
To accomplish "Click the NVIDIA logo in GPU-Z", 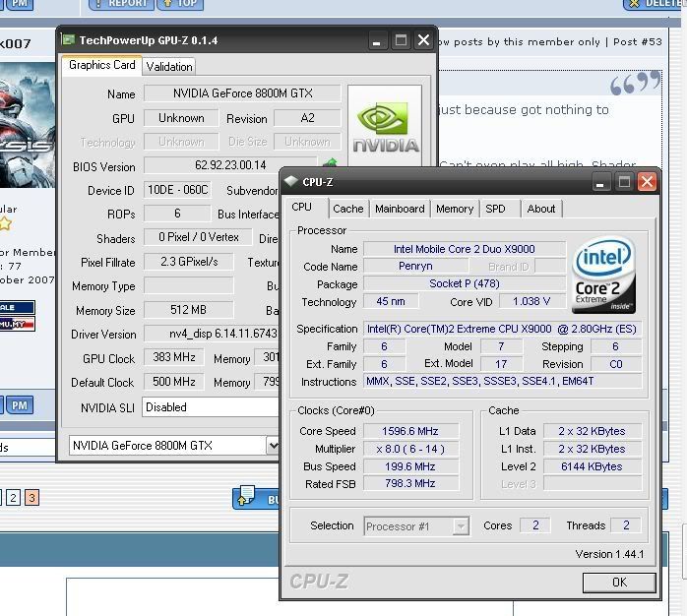I will point(385,129).
